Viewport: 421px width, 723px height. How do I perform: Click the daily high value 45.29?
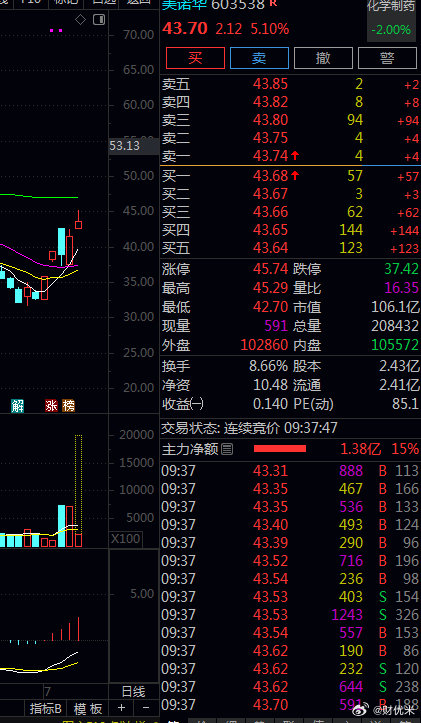click(x=270, y=288)
